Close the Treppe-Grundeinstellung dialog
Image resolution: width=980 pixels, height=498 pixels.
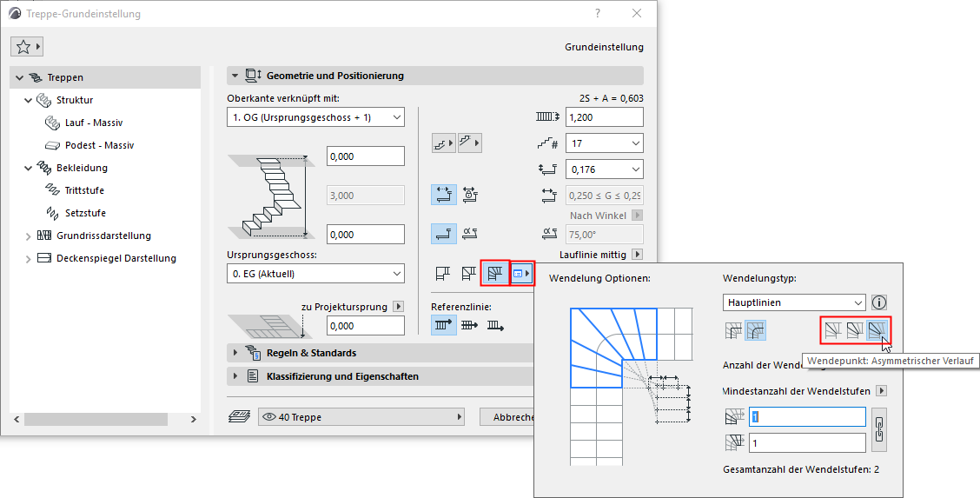(x=637, y=13)
